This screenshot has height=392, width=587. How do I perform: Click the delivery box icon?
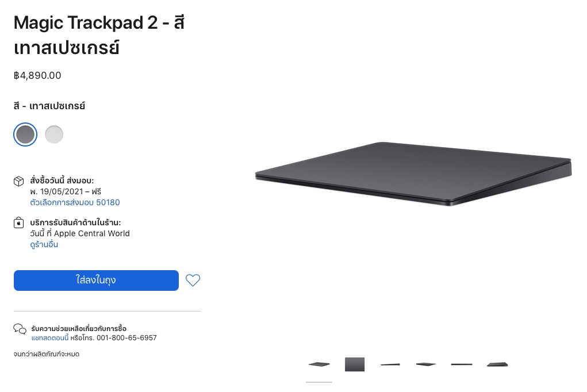19,181
